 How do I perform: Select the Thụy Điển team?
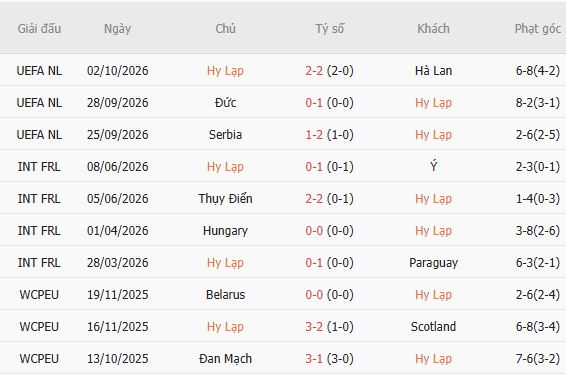225,199
